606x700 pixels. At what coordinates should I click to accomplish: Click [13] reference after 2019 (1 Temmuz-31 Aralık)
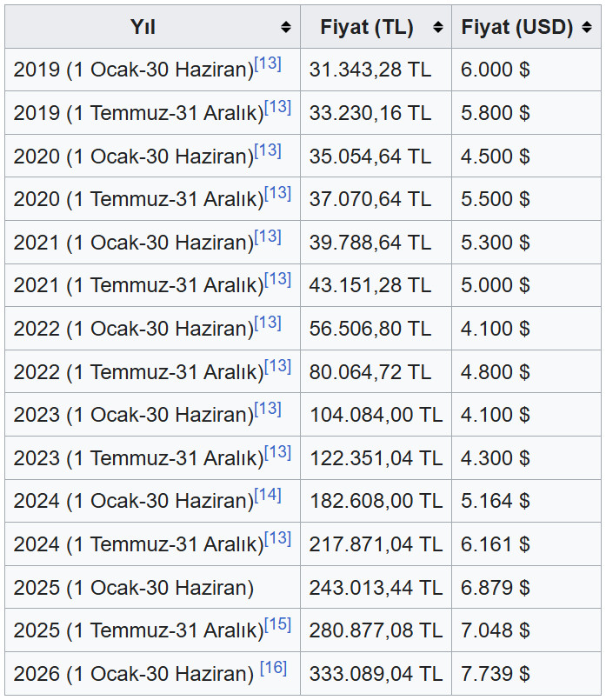tap(277, 107)
